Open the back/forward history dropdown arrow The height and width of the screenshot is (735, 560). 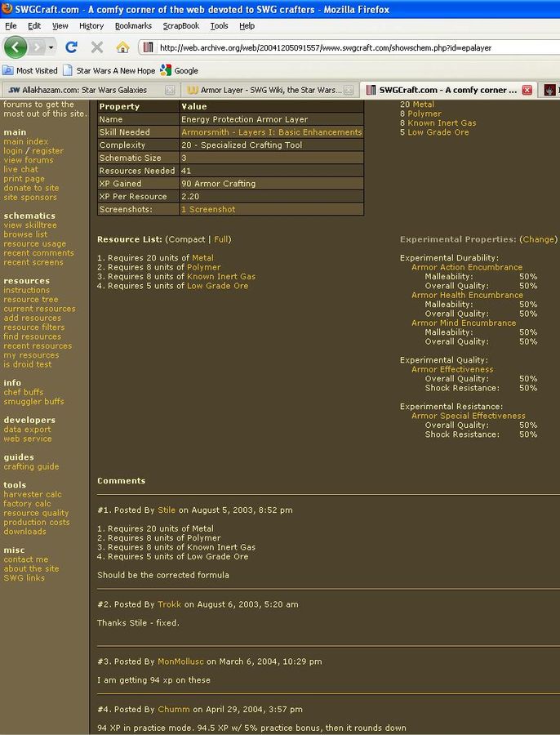pyautogui.click(x=51, y=47)
